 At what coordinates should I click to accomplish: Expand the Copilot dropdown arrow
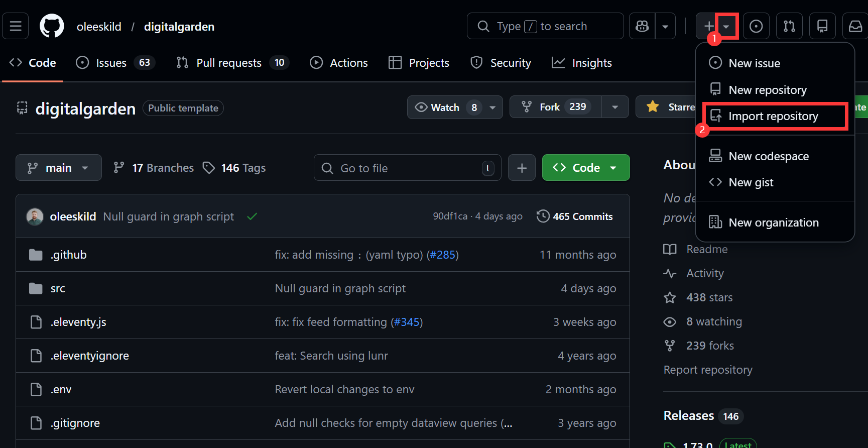coord(665,26)
